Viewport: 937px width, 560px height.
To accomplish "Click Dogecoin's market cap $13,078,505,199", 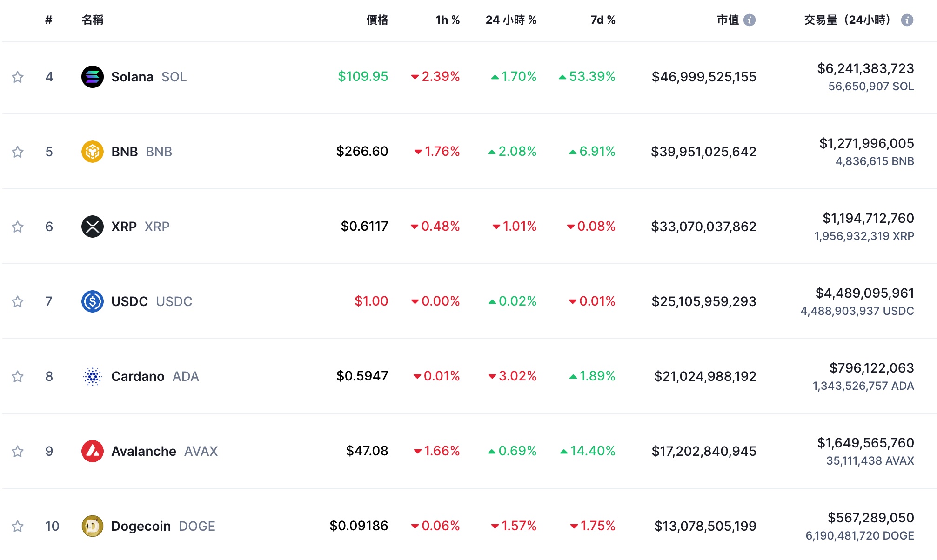I will point(705,526).
